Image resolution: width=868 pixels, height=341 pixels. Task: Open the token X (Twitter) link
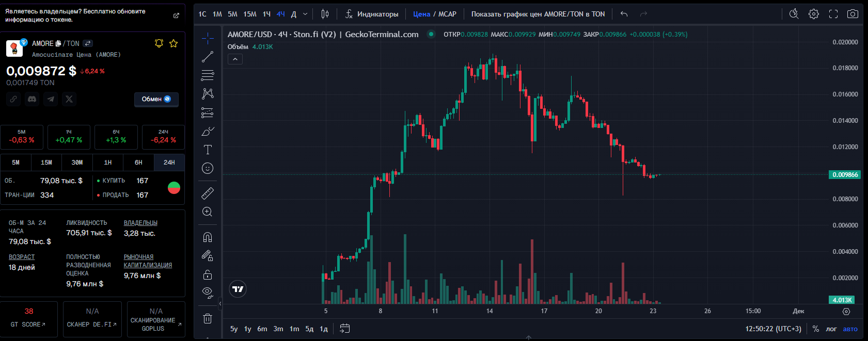point(69,99)
